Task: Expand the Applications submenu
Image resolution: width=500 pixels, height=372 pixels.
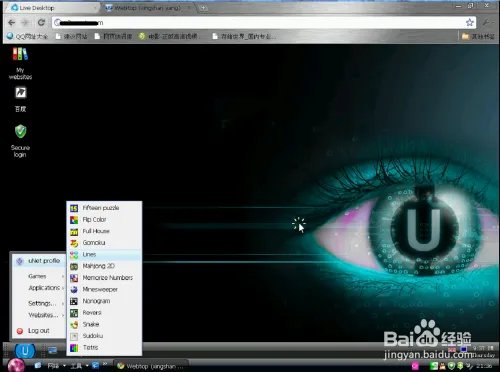Action: click(39, 288)
